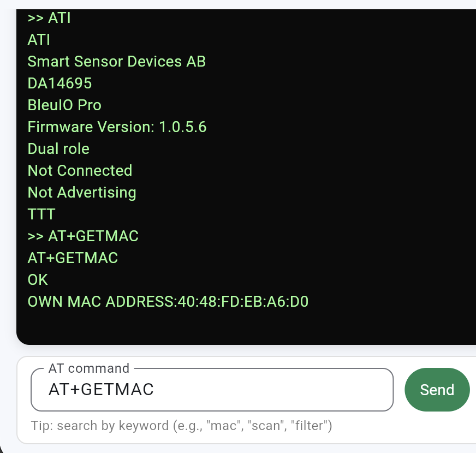Click the '>> AT+GETMAC' command line

pos(83,236)
